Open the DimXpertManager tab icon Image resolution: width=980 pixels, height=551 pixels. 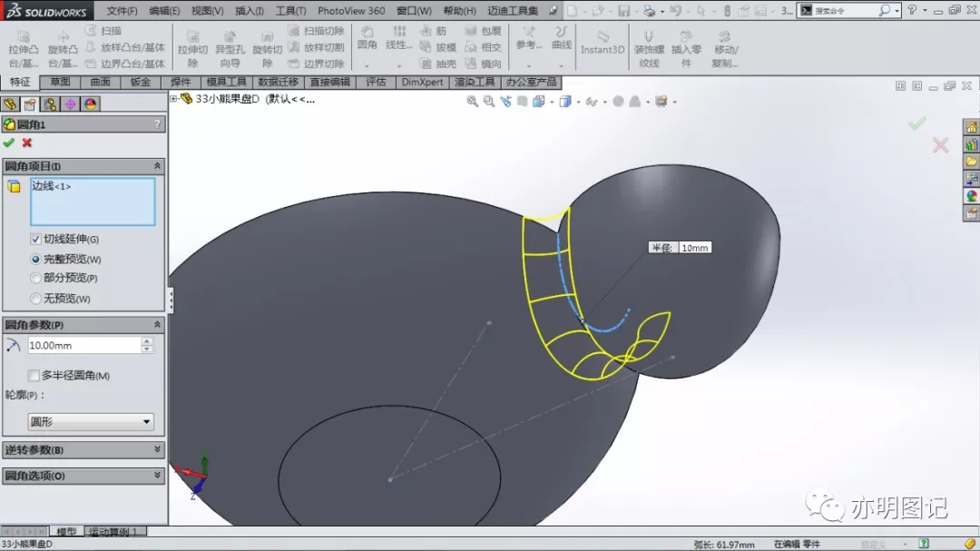pyautogui.click(x=70, y=104)
